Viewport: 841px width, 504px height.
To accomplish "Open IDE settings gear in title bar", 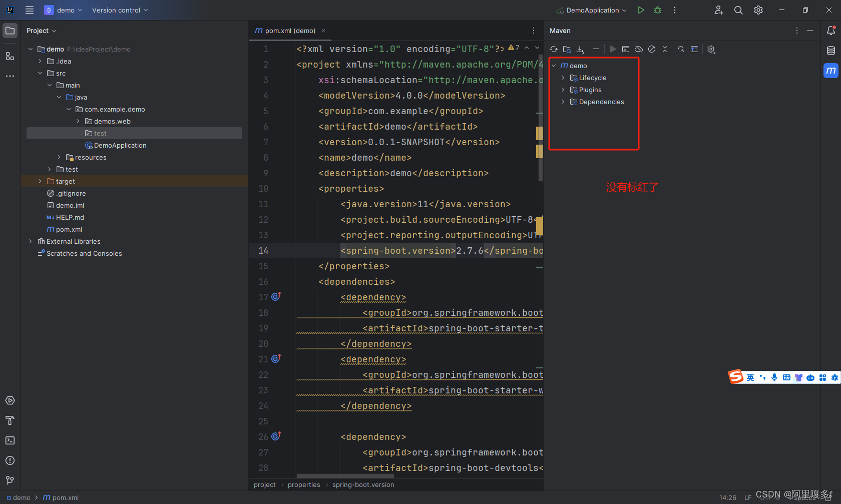I will (x=758, y=10).
